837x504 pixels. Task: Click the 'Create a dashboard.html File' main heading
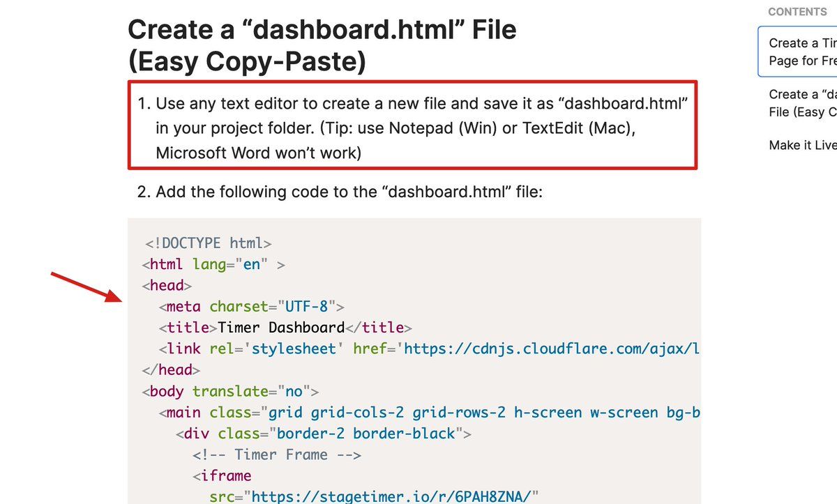coord(322,46)
